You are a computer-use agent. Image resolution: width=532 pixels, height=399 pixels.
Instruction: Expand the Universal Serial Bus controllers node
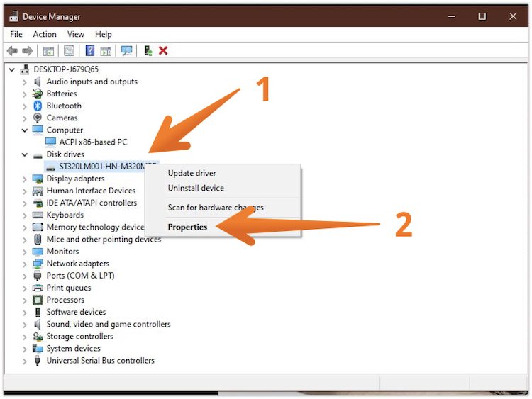click(25, 361)
